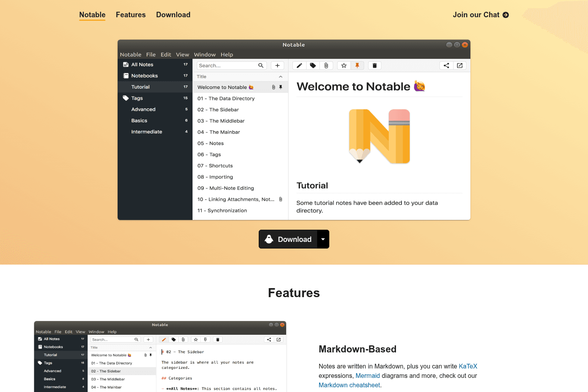Open the View menu in top app window
The image size is (588, 392).
point(182,54)
